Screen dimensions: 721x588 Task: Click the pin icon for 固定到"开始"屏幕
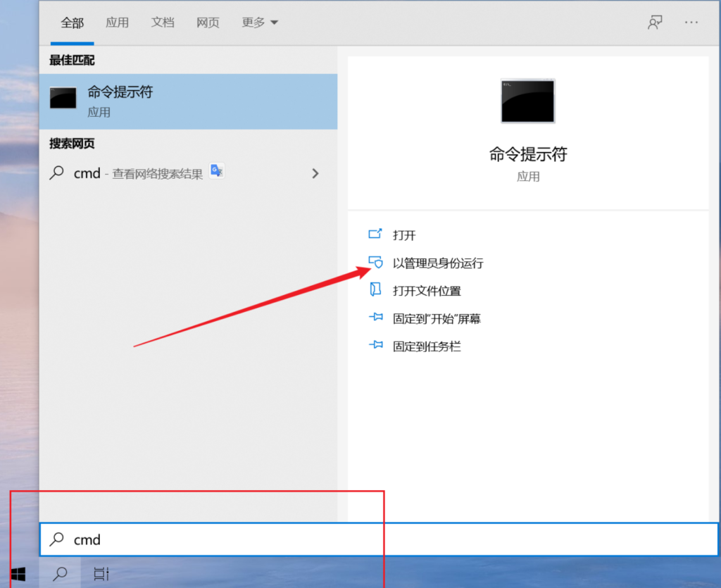click(375, 318)
